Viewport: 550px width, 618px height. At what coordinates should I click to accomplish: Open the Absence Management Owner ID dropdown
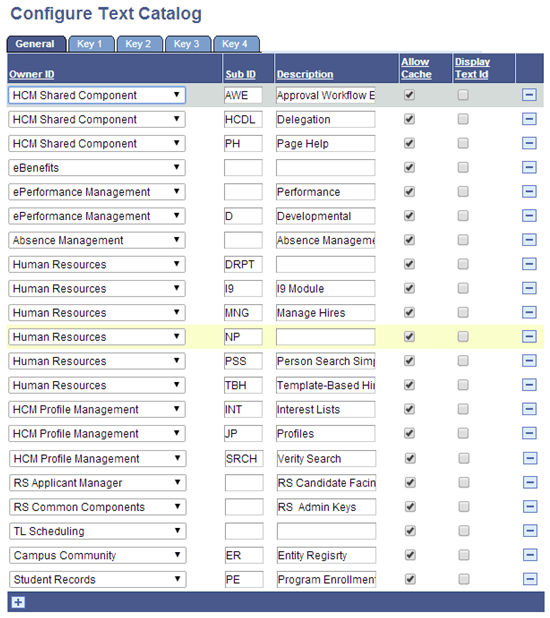click(x=97, y=240)
